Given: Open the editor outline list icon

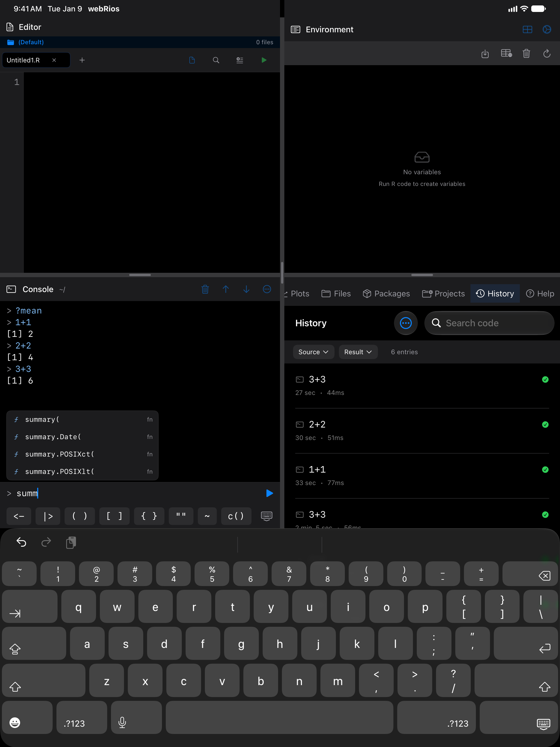Looking at the screenshot, I should 240,60.
